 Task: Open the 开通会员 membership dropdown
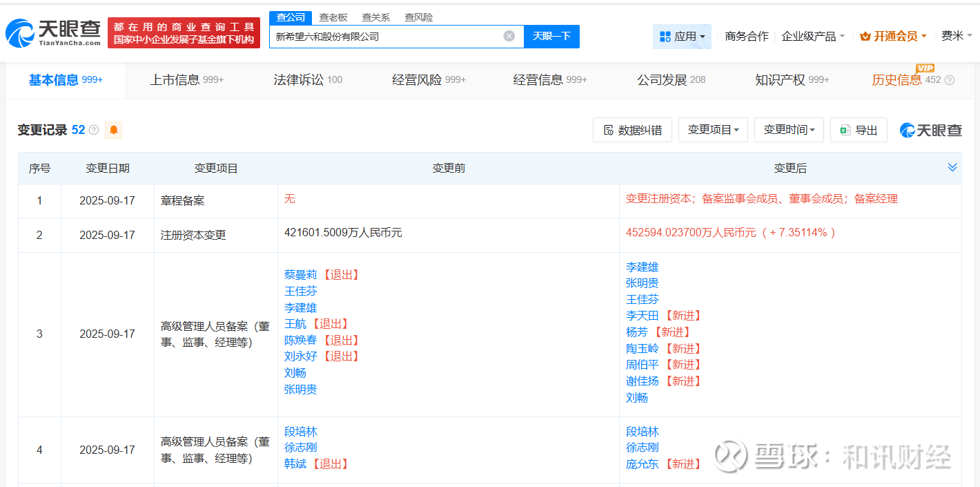tap(893, 37)
